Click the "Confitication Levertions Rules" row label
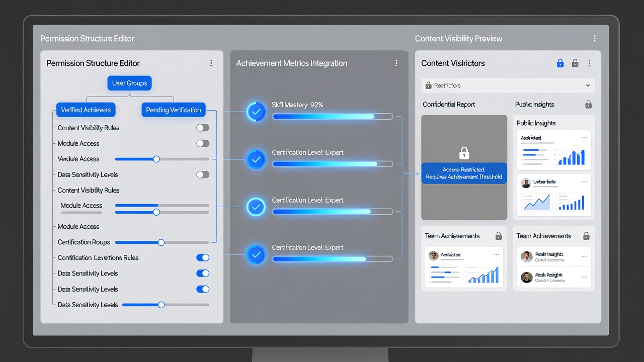This screenshot has height=362, width=644. 98,258
